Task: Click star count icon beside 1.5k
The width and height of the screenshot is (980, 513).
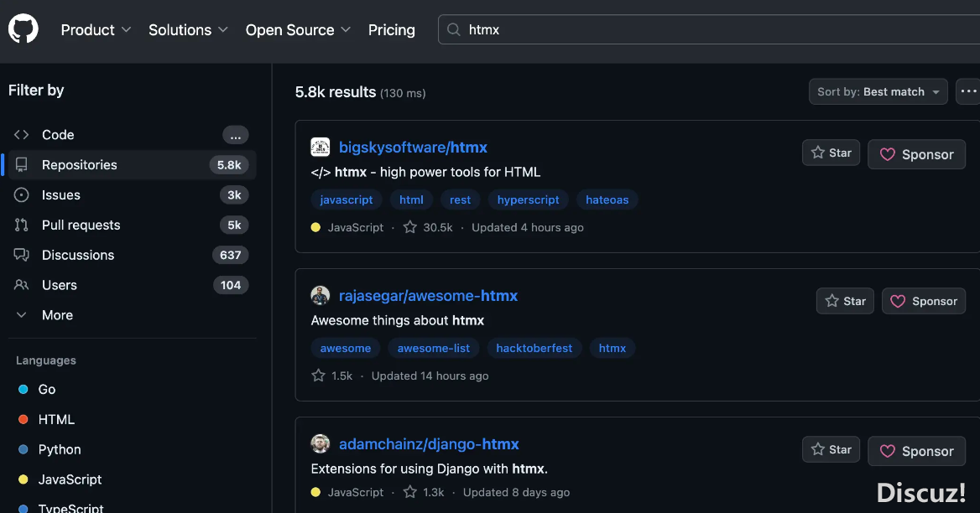Action: (318, 376)
